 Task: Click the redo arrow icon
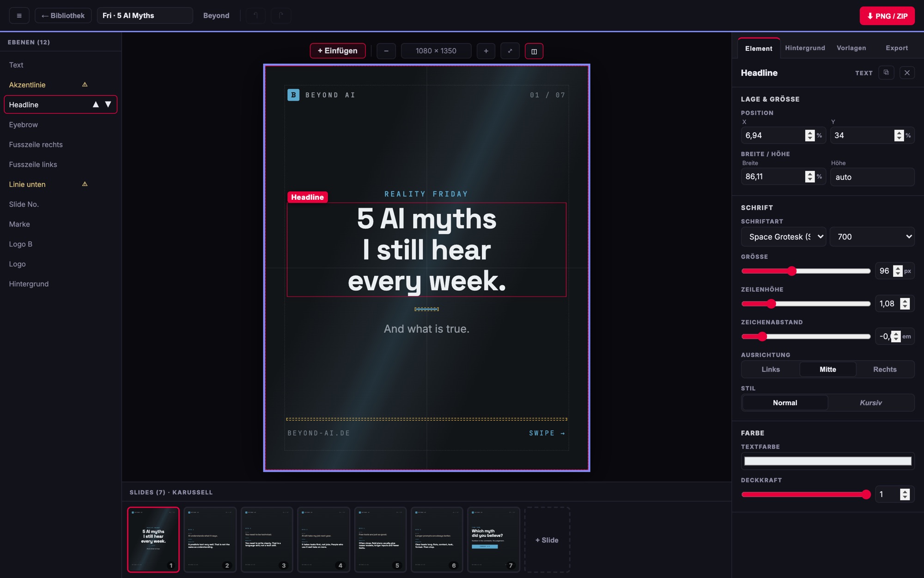[281, 16]
